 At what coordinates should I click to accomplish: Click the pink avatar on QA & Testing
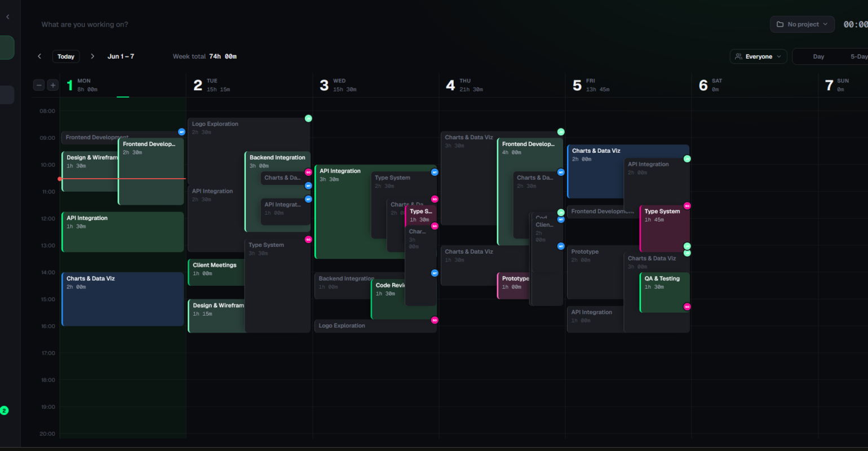click(687, 307)
